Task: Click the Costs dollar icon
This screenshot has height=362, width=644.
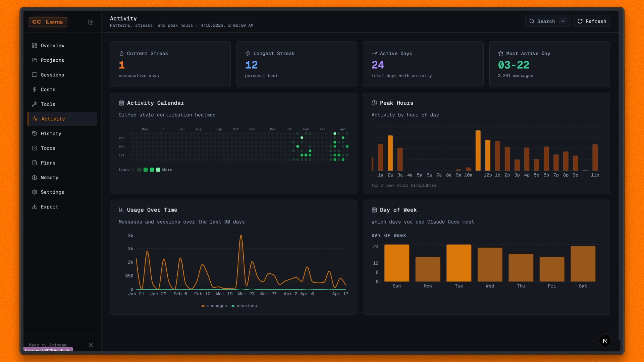Action: coord(35,89)
